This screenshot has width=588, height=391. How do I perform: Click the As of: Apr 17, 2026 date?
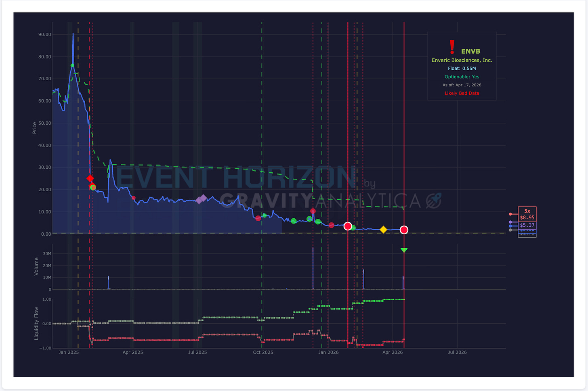462,85
